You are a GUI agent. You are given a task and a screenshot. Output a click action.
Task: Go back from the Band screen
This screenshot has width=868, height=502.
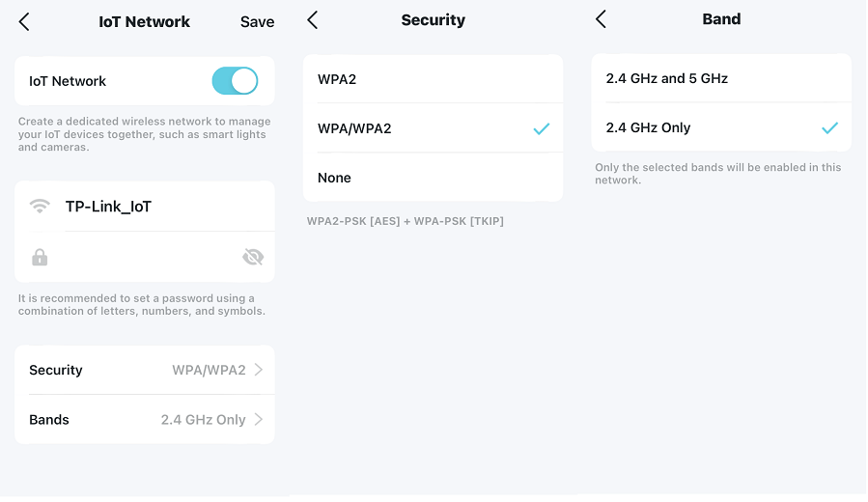click(601, 18)
